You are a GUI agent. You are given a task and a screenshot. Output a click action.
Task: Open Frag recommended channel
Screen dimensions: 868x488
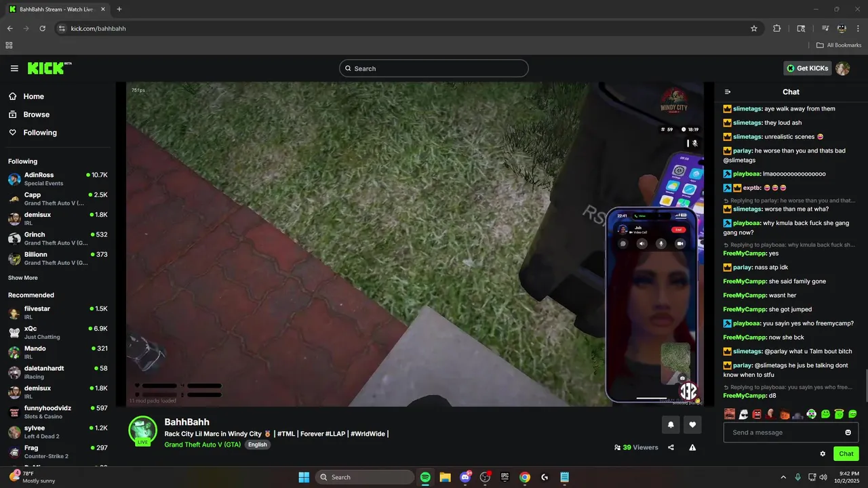click(58, 451)
